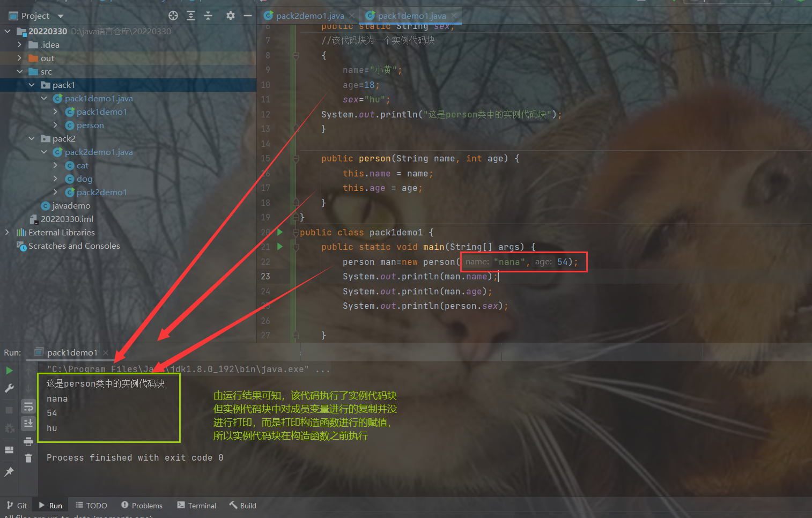The width and height of the screenshot is (812, 518).
Task: Hide the Project tool window
Action: pos(248,16)
